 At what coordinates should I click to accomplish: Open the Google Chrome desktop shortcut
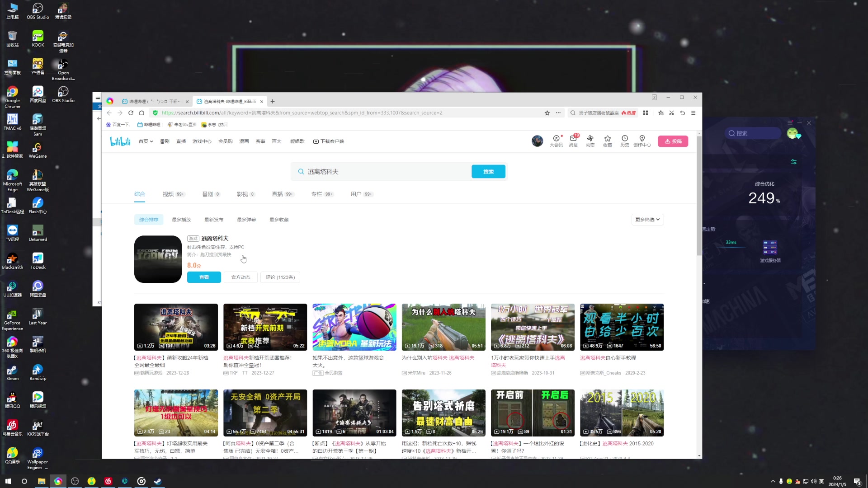point(12,98)
